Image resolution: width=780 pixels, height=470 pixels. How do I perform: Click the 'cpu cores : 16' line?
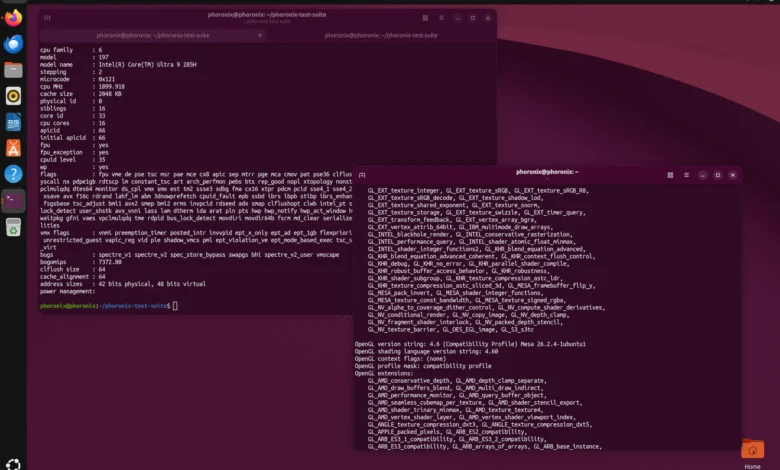tap(73, 123)
